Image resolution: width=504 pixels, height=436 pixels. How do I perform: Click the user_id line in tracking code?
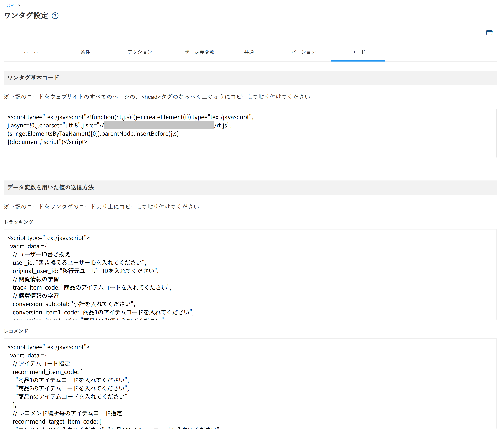pos(80,263)
